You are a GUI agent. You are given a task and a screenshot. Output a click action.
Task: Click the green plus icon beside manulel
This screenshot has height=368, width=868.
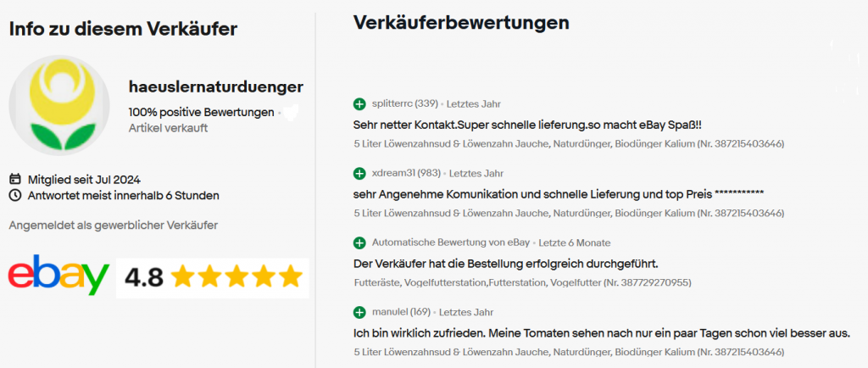tap(359, 312)
